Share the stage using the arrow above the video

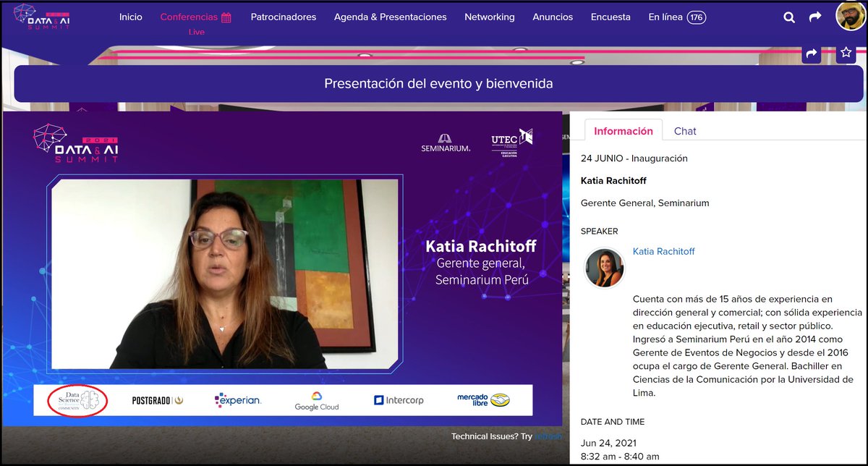tap(811, 53)
